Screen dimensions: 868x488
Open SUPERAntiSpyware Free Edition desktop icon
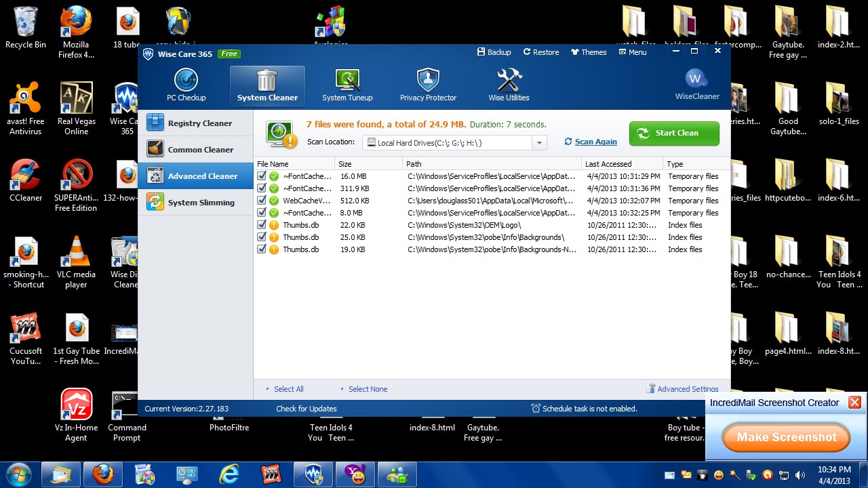coord(76,185)
